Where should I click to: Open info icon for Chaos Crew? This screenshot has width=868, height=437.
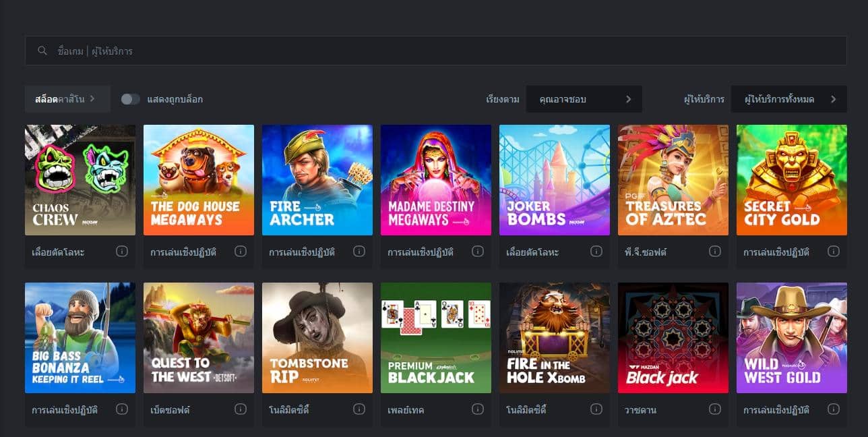[x=122, y=252]
